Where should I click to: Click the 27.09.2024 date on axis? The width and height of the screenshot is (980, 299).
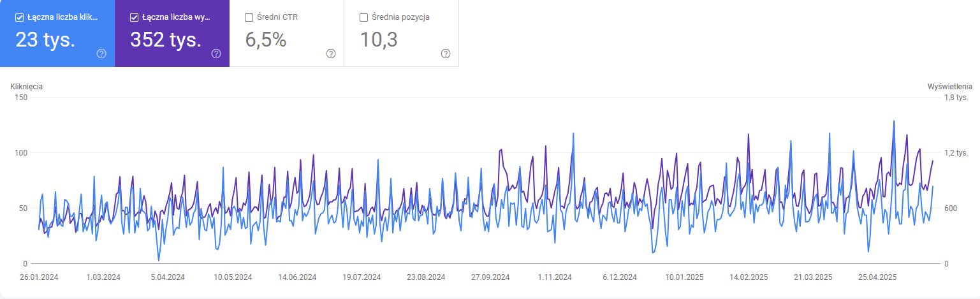(x=490, y=277)
